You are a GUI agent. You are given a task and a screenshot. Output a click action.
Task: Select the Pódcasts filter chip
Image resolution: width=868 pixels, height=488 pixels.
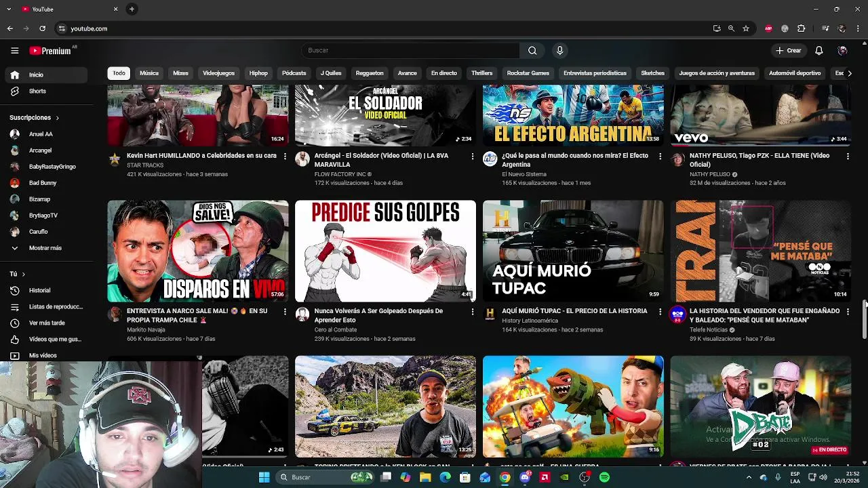pyautogui.click(x=294, y=73)
